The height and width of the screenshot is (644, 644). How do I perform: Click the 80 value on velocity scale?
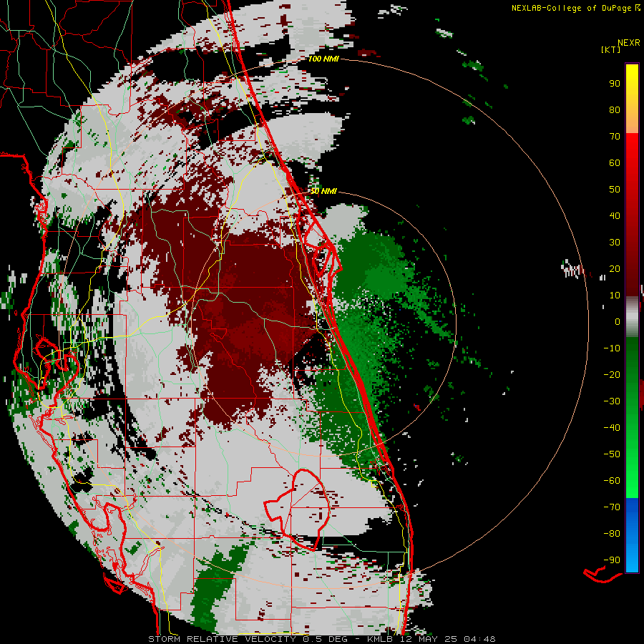pos(615,109)
